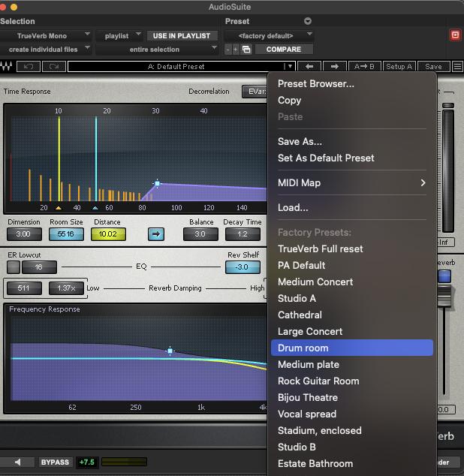The width and height of the screenshot is (464, 476).
Task: Click the copy A to B button
Action: (365, 67)
